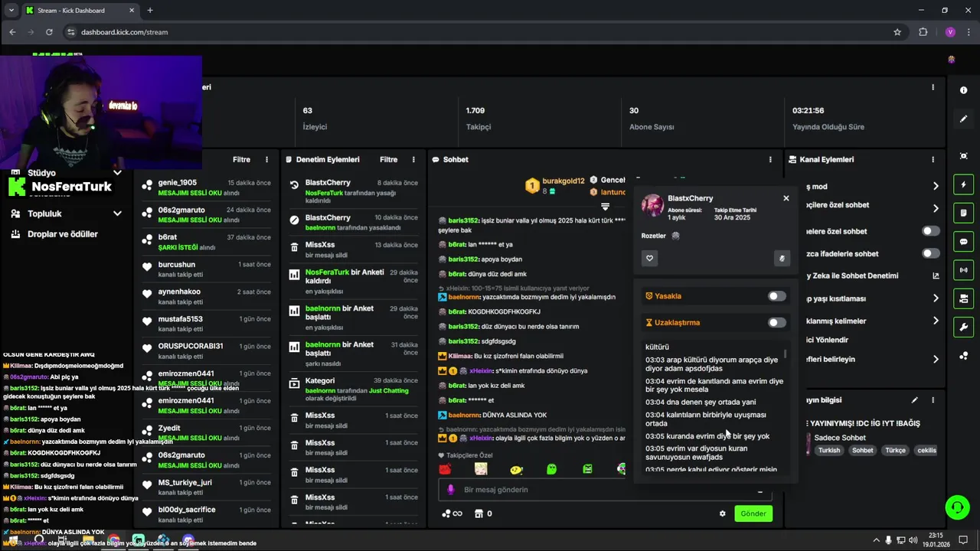
Task: Select the red emote in Takipçilere Özel
Action: (x=445, y=469)
